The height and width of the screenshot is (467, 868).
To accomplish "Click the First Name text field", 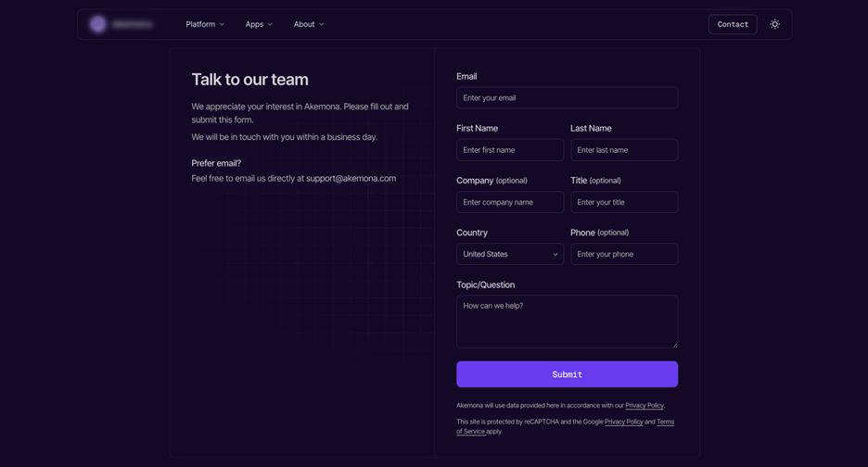I will tap(509, 150).
